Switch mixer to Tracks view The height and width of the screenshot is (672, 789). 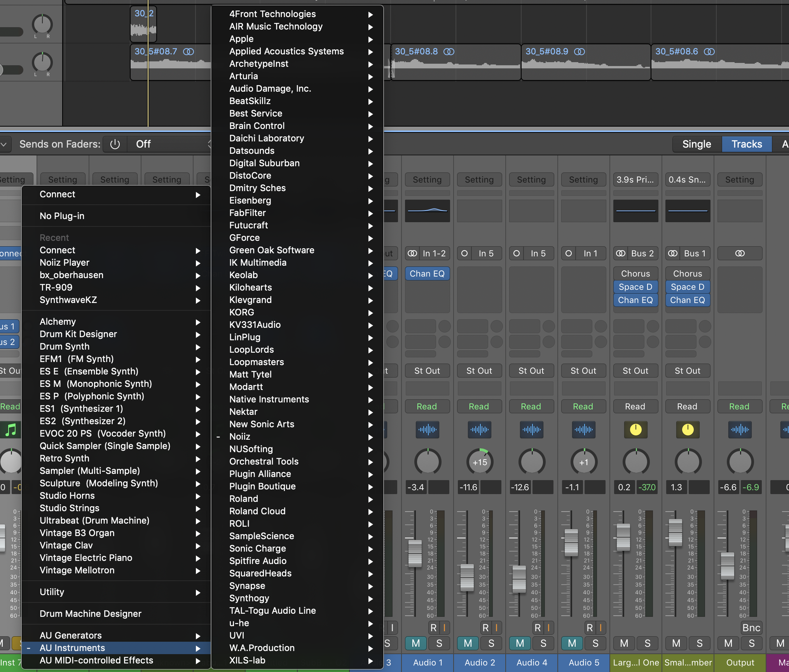[747, 144]
